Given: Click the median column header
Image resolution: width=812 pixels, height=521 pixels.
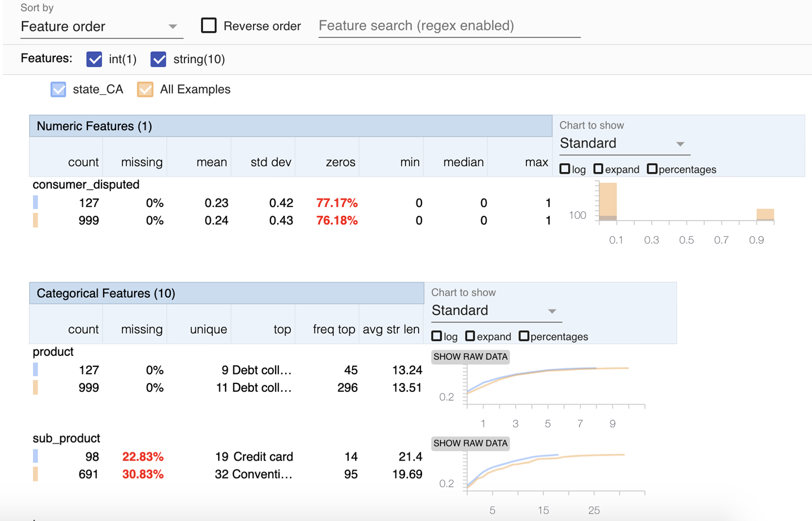Looking at the screenshot, I should pos(463,162).
